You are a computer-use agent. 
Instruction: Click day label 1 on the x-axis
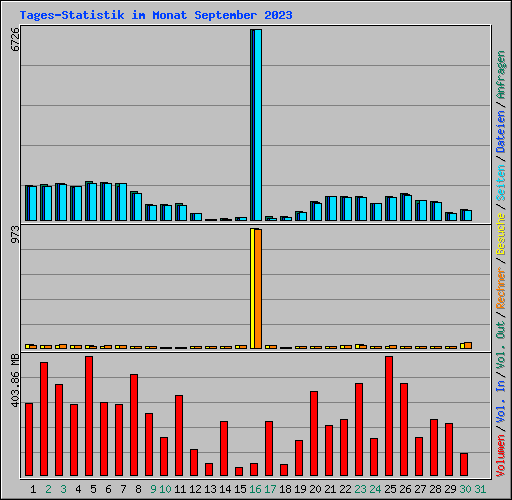(33, 489)
